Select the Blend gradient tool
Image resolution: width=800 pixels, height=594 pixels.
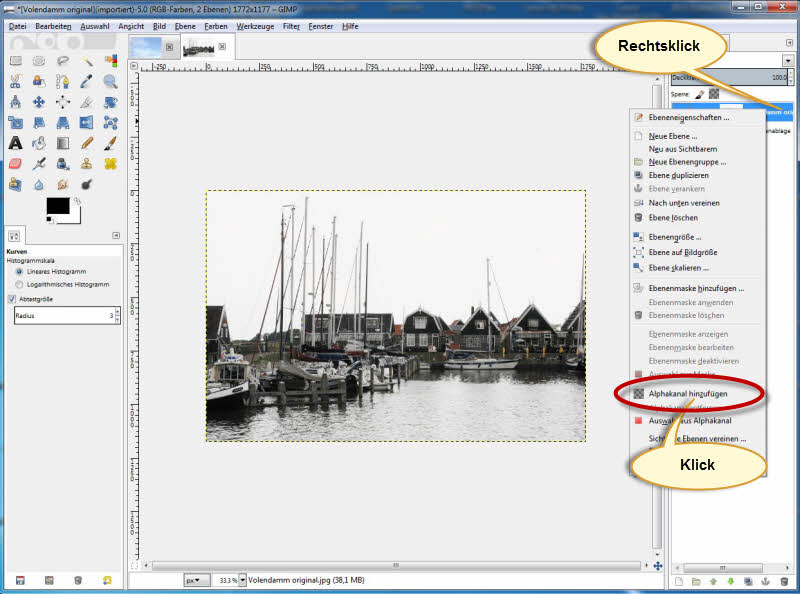[63, 143]
